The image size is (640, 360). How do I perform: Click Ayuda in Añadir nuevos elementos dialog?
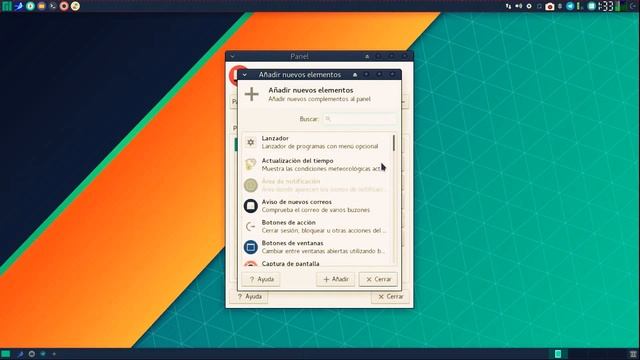click(x=261, y=279)
